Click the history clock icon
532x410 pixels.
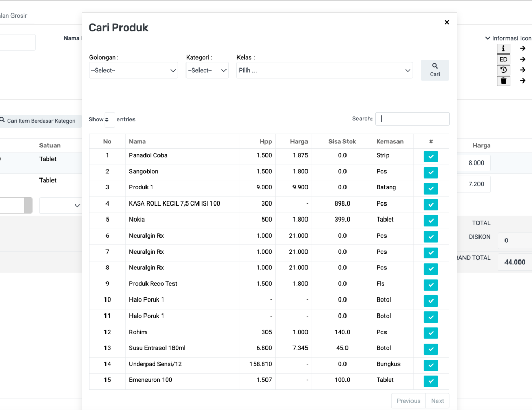point(503,70)
